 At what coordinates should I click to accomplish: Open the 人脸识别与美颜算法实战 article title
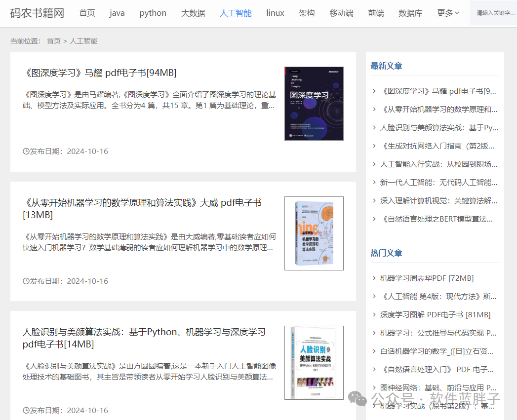pos(144,338)
